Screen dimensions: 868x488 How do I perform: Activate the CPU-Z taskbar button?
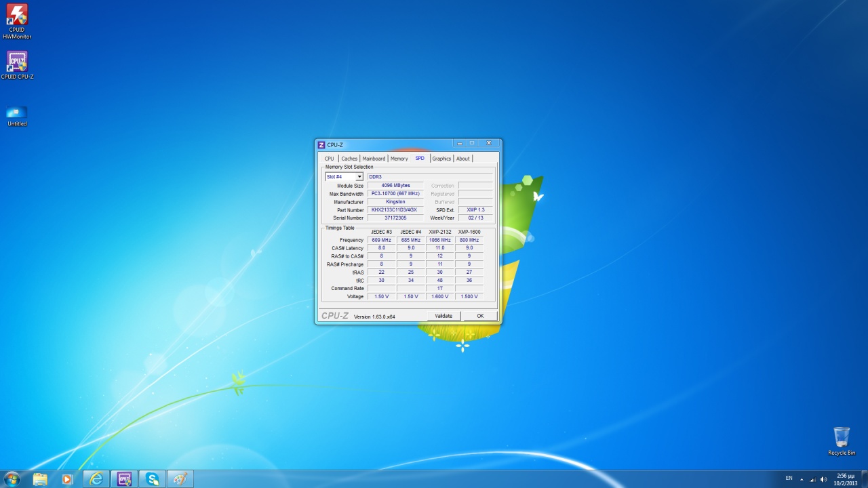(124, 479)
